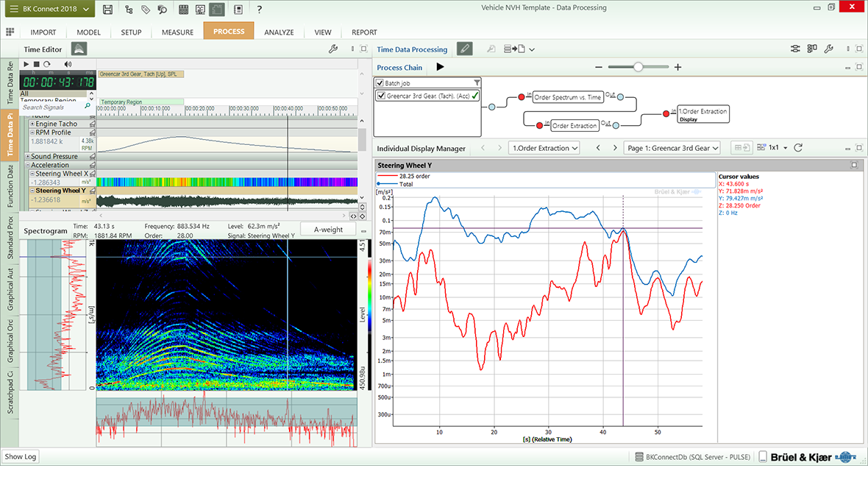This screenshot has height=496, width=868.
Task: Open the Help question mark icon
Action: click(x=259, y=10)
